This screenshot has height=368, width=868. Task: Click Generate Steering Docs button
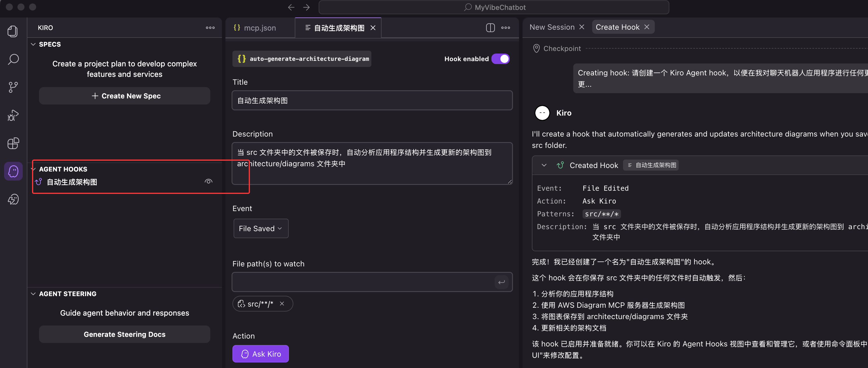tap(124, 334)
